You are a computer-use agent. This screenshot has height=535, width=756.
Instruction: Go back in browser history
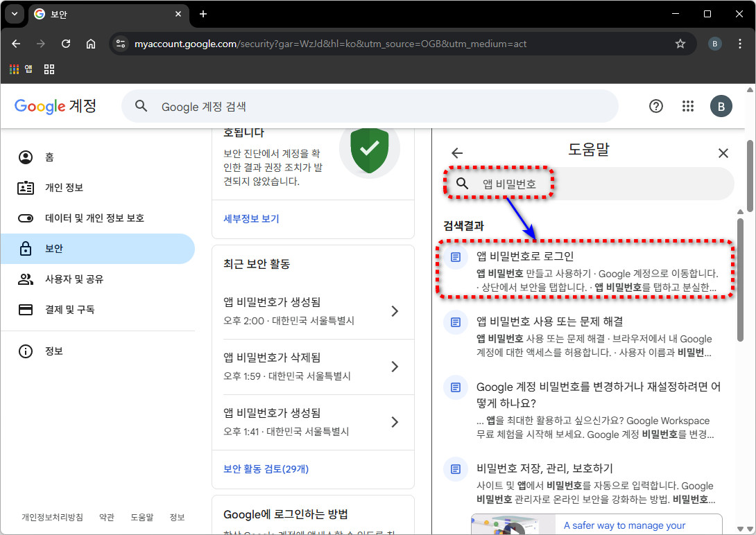(16, 44)
